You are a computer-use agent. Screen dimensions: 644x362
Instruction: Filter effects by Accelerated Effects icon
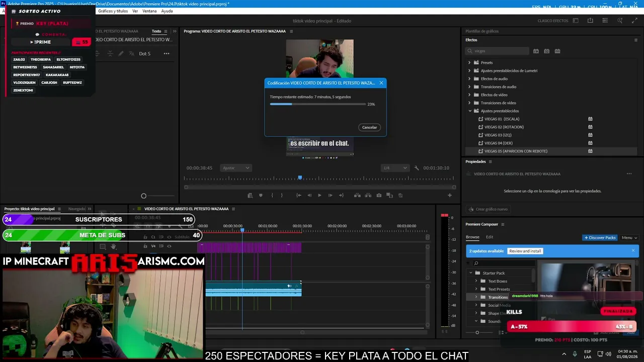click(x=536, y=51)
